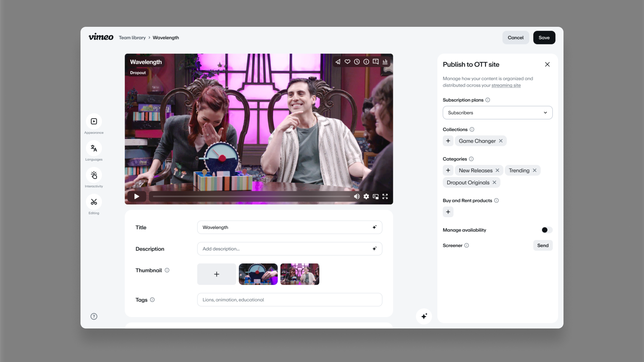Navigate to Team library breadcrumb
Image resolution: width=644 pixels, height=362 pixels.
tap(132, 38)
